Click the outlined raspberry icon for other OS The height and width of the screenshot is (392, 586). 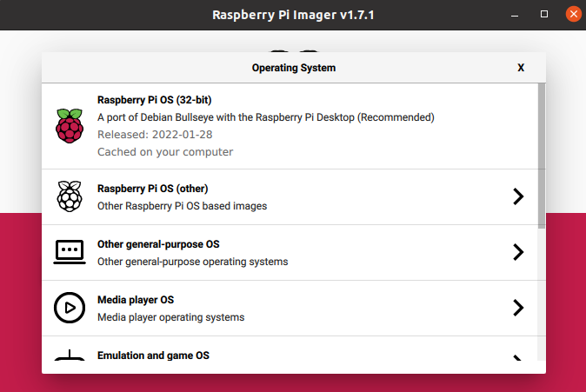pos(70,196)
